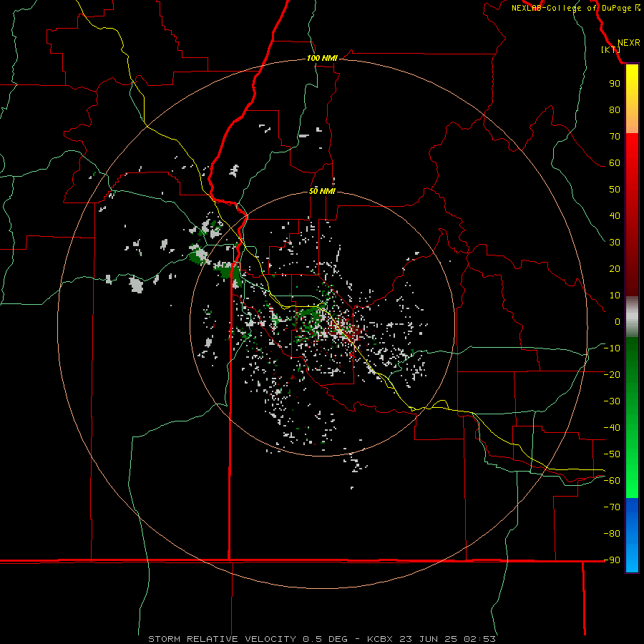Click the 80 value on velocity scale
Screen dimensions: 644x644
(x=615, y=110)
